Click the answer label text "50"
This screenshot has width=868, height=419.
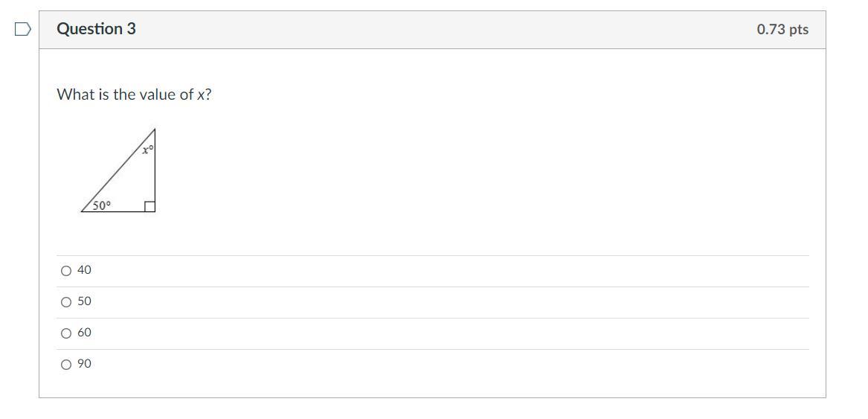point(84,301)
